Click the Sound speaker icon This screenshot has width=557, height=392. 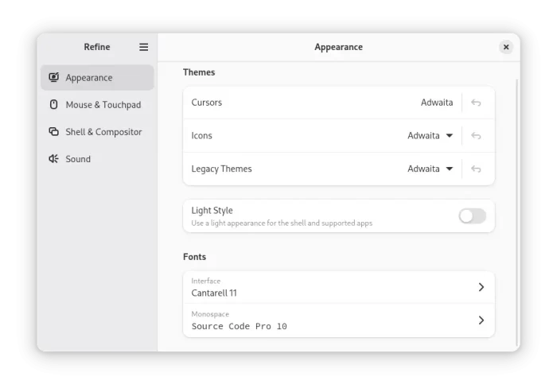53,159
